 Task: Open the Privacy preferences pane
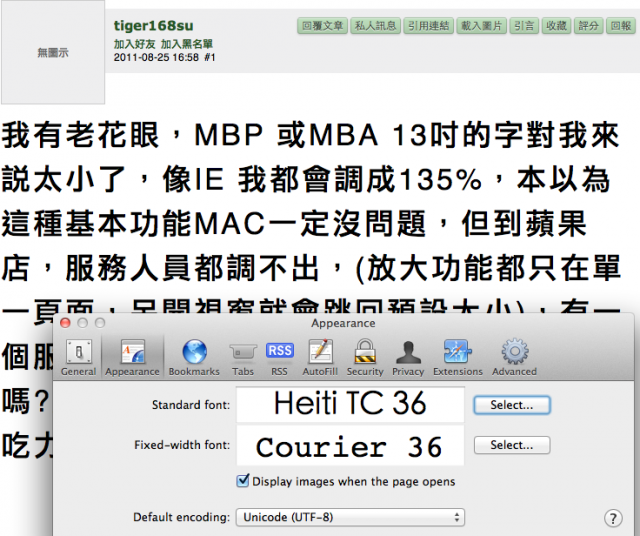pyautogui.click(x=408, y=357)
